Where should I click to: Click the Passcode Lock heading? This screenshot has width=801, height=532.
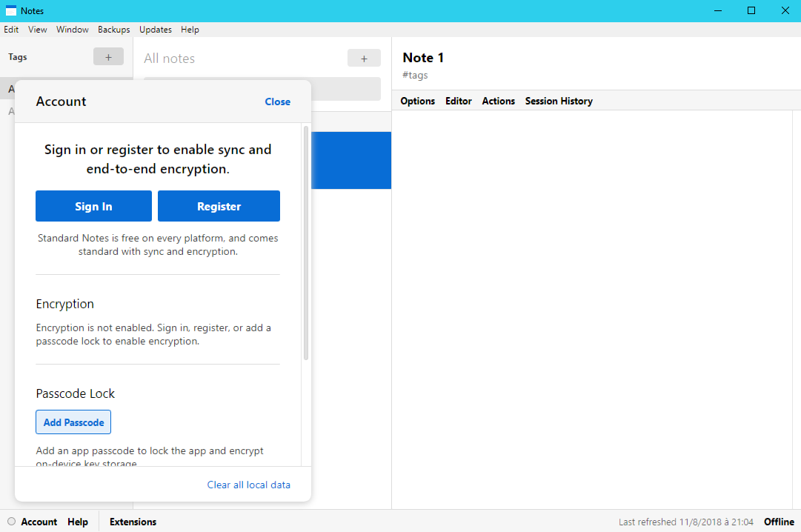point(75,393)
